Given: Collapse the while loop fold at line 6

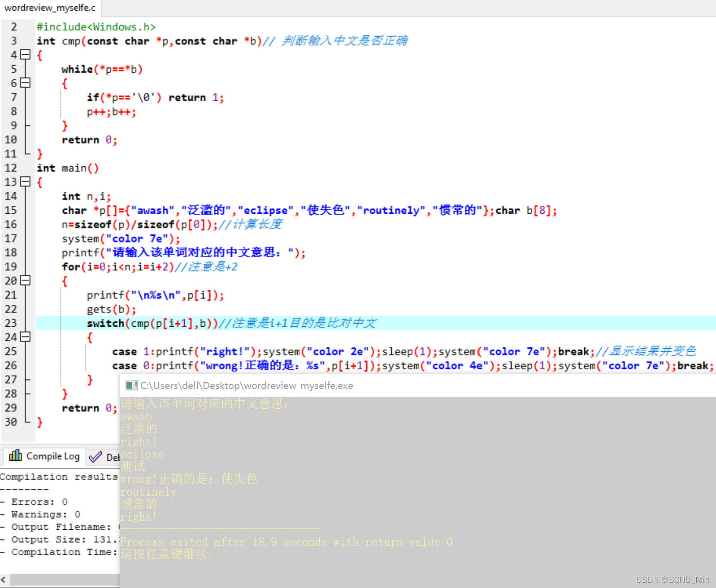Looking at the screenshot, I should (26, 83).
